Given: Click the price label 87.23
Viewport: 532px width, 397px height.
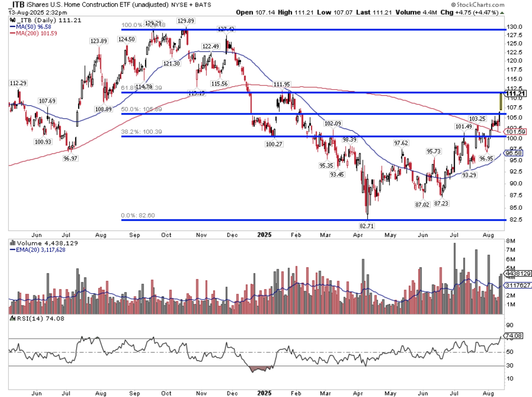Looking at the screenshot, I should (x=441, y=204).
